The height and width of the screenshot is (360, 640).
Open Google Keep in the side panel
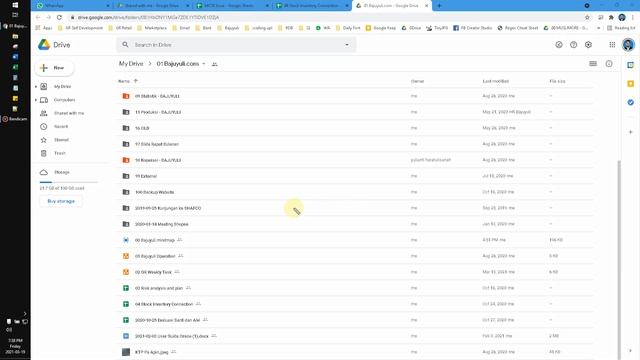pyautogui.click(x=631, y=84)
